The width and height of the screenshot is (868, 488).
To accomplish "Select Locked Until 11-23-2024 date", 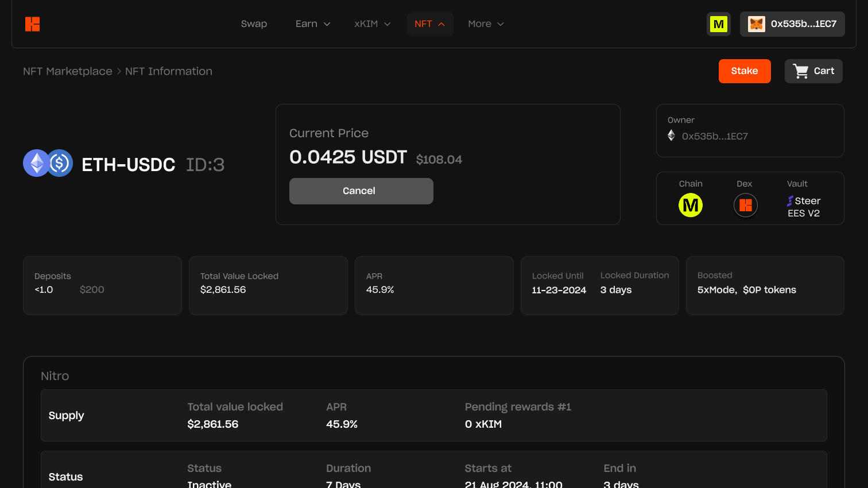I will (559, 291).
